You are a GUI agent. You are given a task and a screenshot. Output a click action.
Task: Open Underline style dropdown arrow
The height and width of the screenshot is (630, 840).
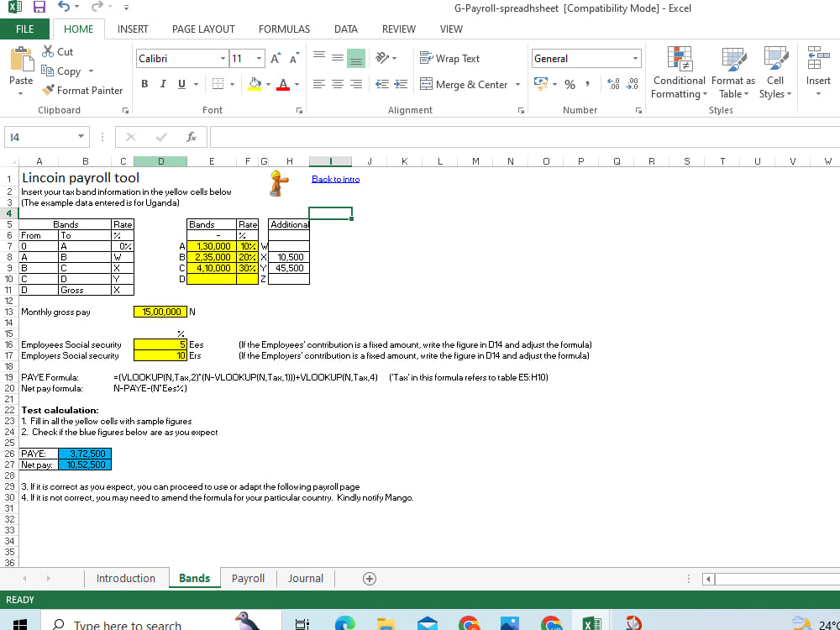pos(196,85)
